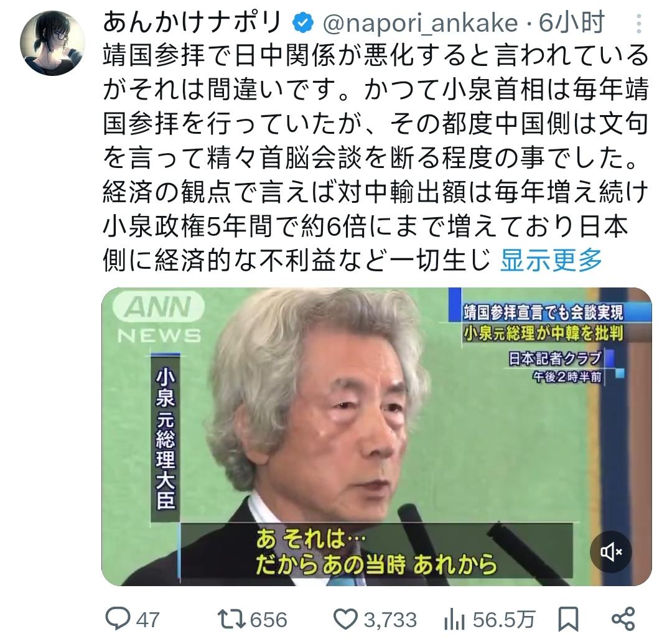Click the tweet body text
The height and width of the screenshot is (644, 672).
pyautogui.click(x=376, y=158)
